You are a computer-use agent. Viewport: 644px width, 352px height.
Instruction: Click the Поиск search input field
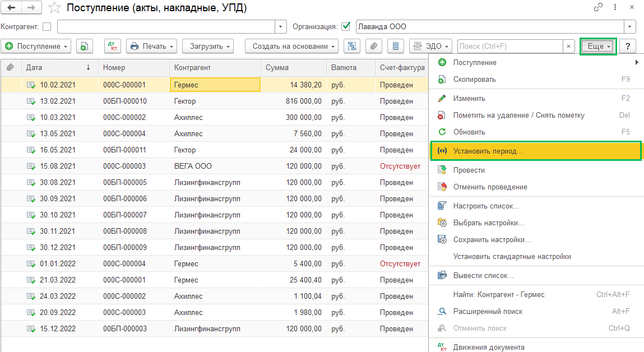pos(509,47)
